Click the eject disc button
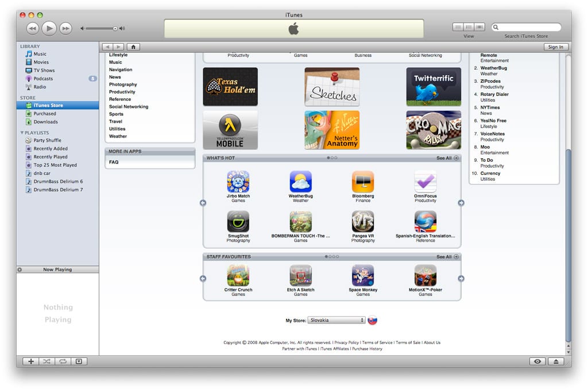The height and width of the screenshot is (390, 588). (x=556, y=361)
